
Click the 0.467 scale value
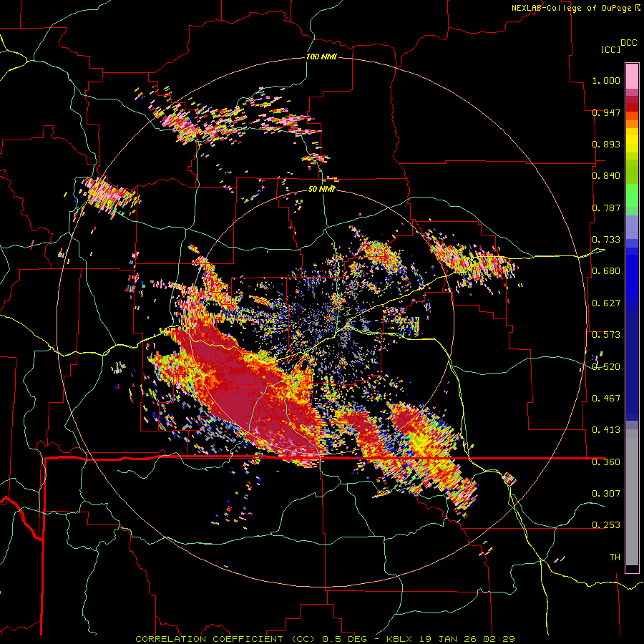606,399
